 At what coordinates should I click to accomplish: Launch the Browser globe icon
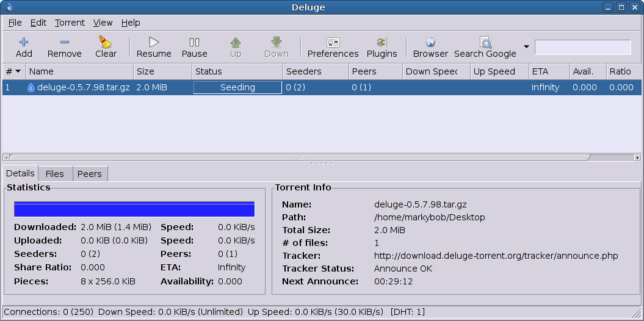(430, 42)
